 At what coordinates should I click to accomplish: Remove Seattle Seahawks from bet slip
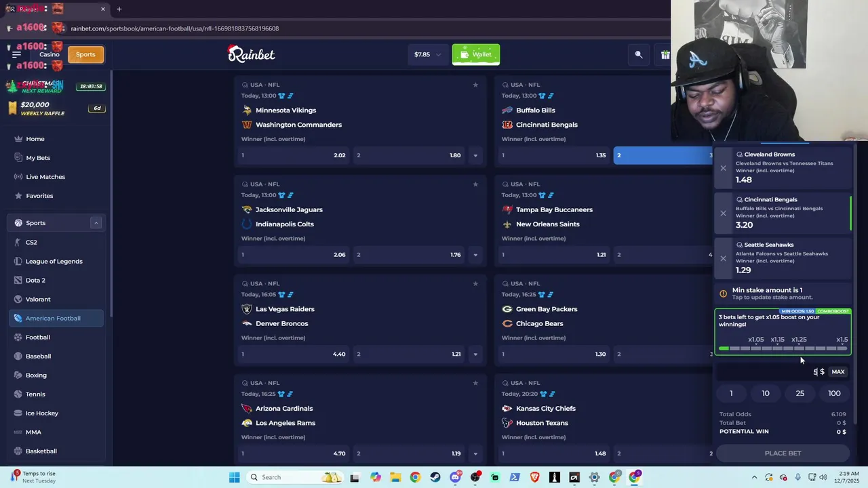point(723,258)
